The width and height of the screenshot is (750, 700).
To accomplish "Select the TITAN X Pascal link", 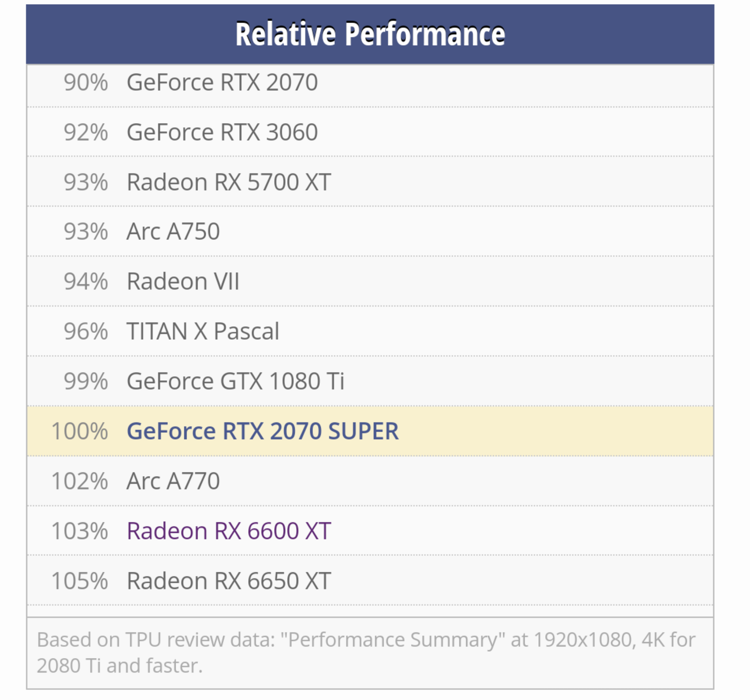I will (x=203, y=331).
